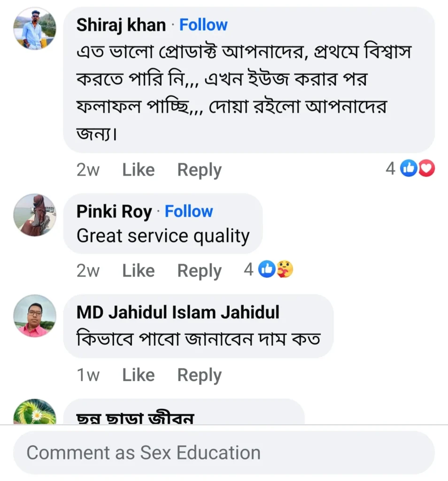Open the 2w timestamp on Pinki Roy's comment
Screen dimensions: 448x481
click(88, 270)
